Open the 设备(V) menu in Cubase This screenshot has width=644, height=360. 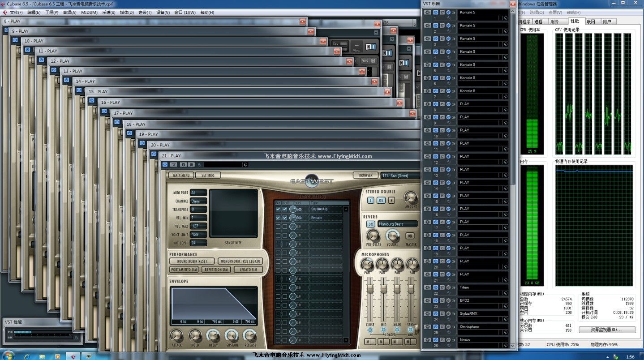[x=163, y=13]
